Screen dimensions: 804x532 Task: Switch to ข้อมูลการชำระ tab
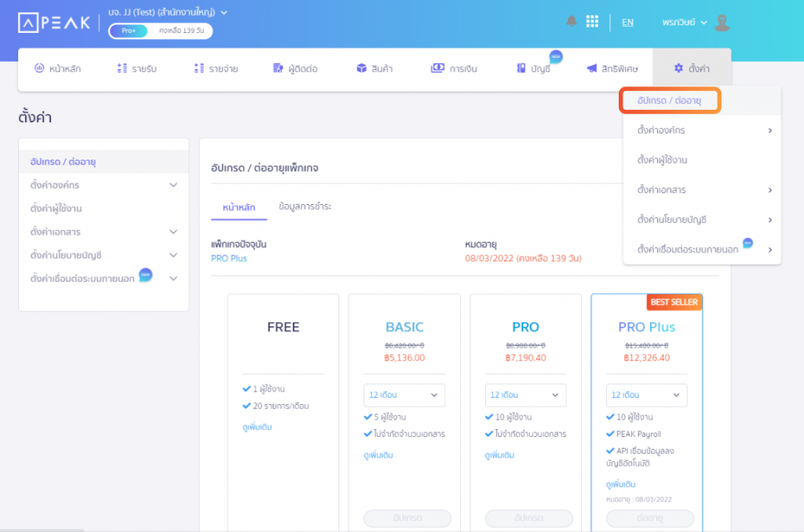305,206
